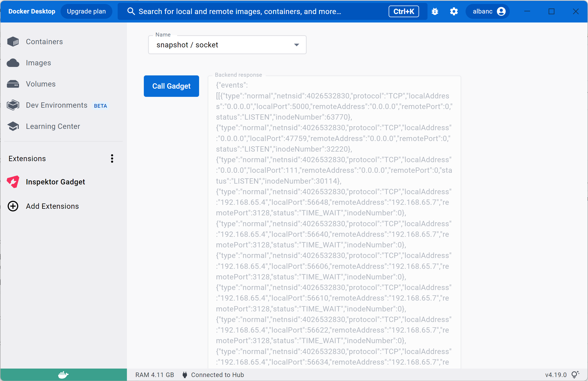588x381 pixels.
Task: Open the Learning Center
Action: (53, 126)
